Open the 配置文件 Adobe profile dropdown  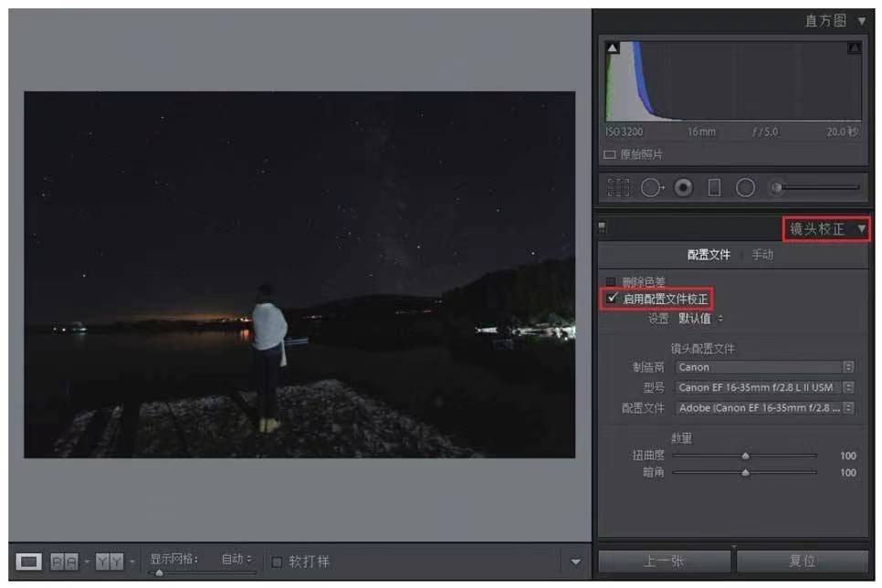tap(765, 408)
